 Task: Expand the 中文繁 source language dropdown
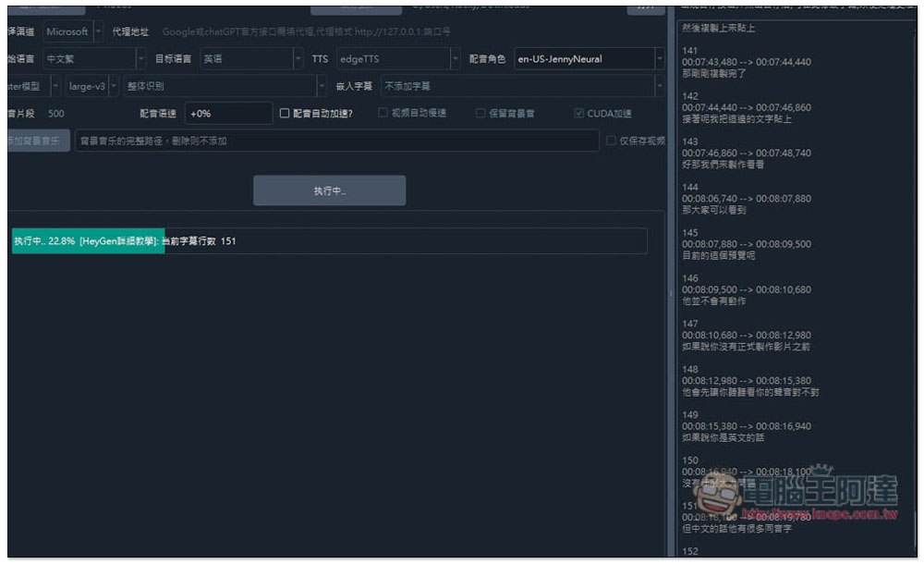[94, 59]
